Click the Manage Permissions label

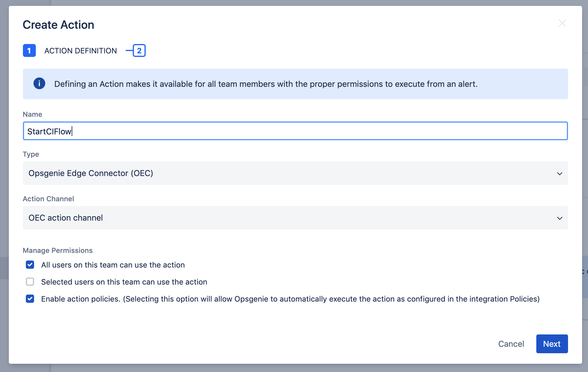click(58, 250)
